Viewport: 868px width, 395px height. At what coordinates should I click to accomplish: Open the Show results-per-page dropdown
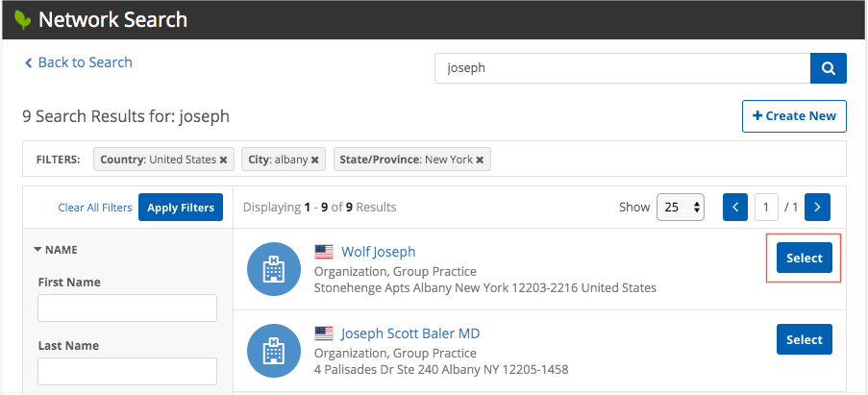click(x=681, y=207)
